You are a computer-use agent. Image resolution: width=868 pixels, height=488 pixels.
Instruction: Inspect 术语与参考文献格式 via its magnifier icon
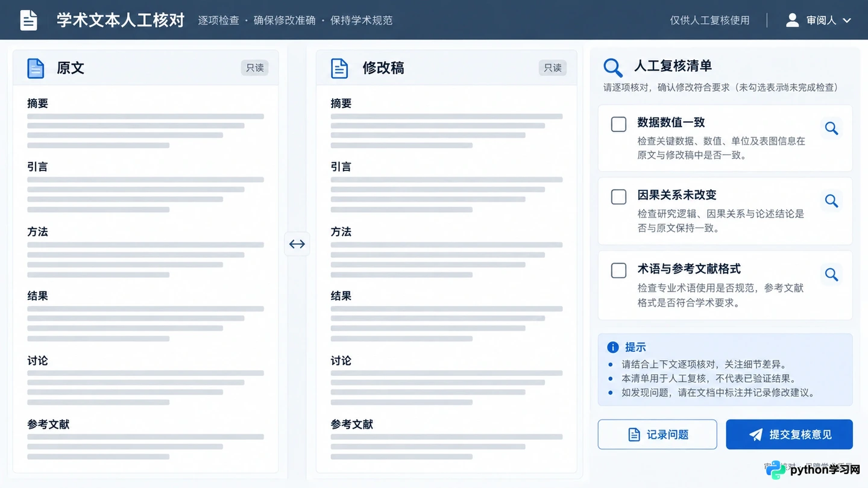pyautogui.click(x=832, y=274)
